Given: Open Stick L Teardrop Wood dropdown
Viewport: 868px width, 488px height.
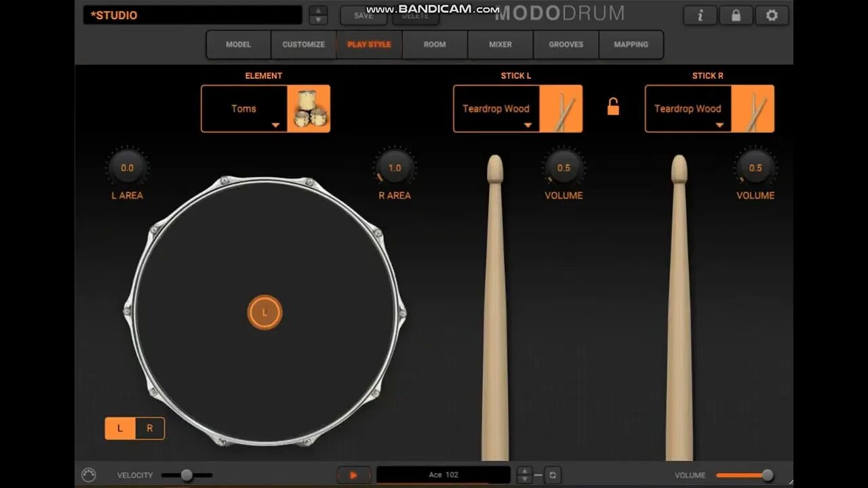Looking at the screenshot, I should [x=496, y=108].
